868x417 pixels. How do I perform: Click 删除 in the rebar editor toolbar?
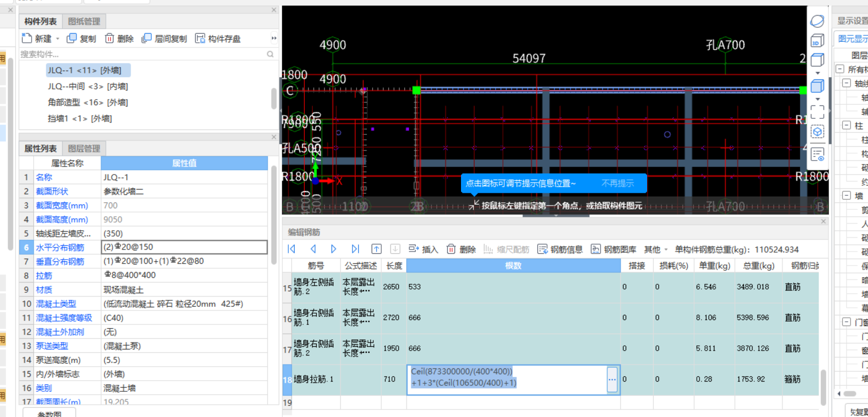(461, 249)
